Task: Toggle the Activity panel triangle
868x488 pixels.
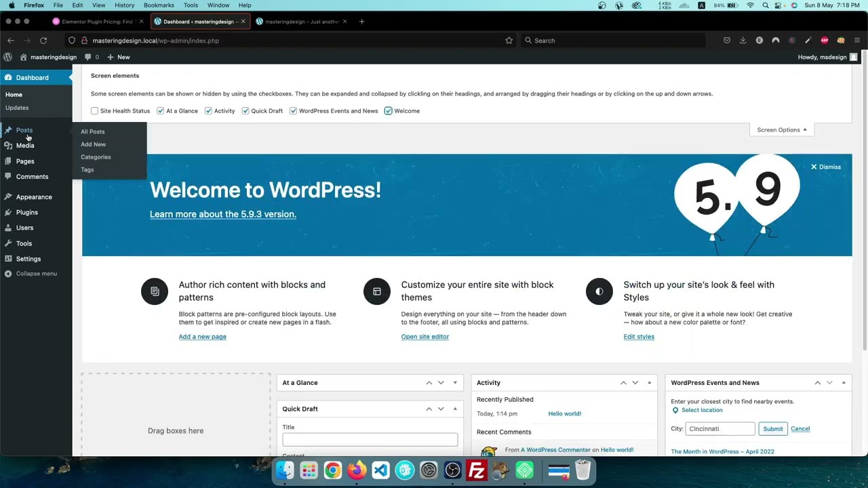Action: [649, 383]
